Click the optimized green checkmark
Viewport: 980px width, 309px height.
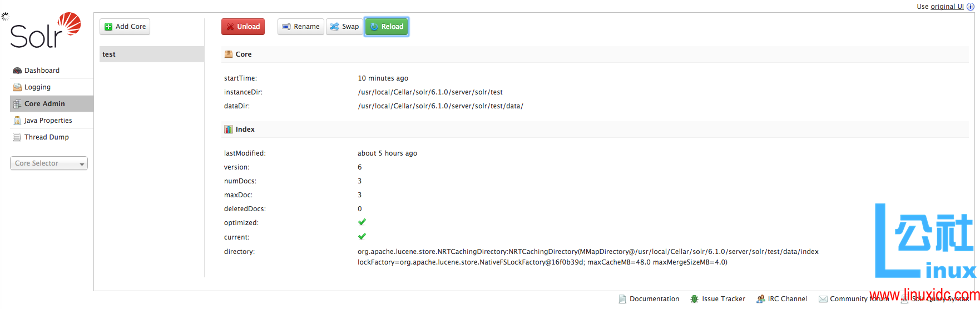362,222
